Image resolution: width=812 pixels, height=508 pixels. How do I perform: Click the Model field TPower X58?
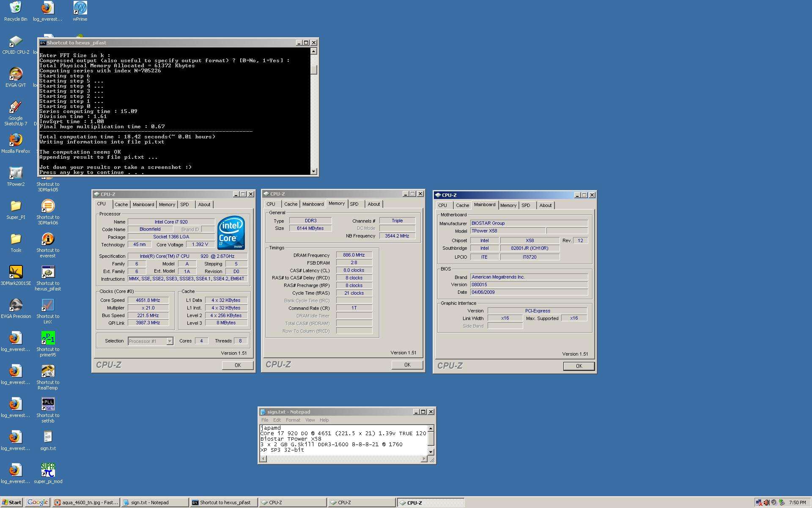click(507, 231)
